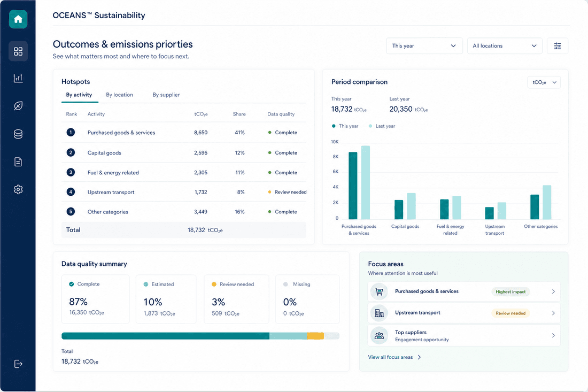Expand Top suppliers focus area chevron

[x=553, y=335]
